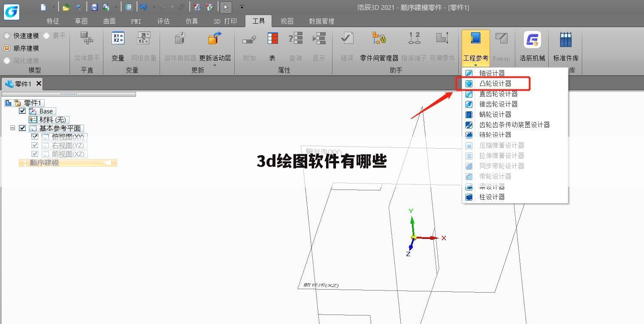Open the PMI ribbon tab

136,21
